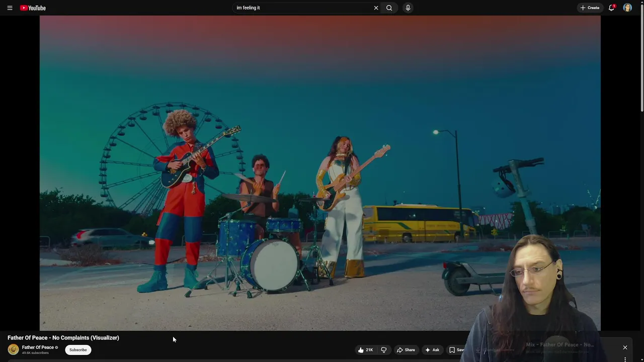
Task: Close the Mix playlist panel
Action: [x=625, y=347]
